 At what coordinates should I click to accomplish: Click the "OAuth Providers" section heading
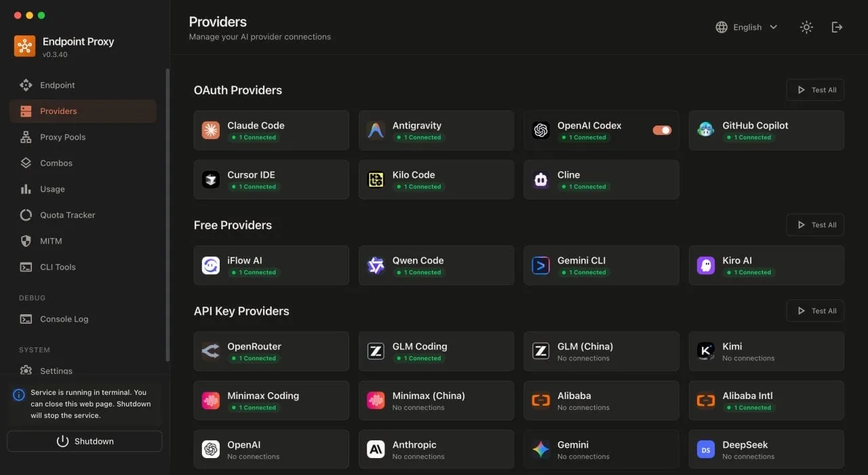238,90
